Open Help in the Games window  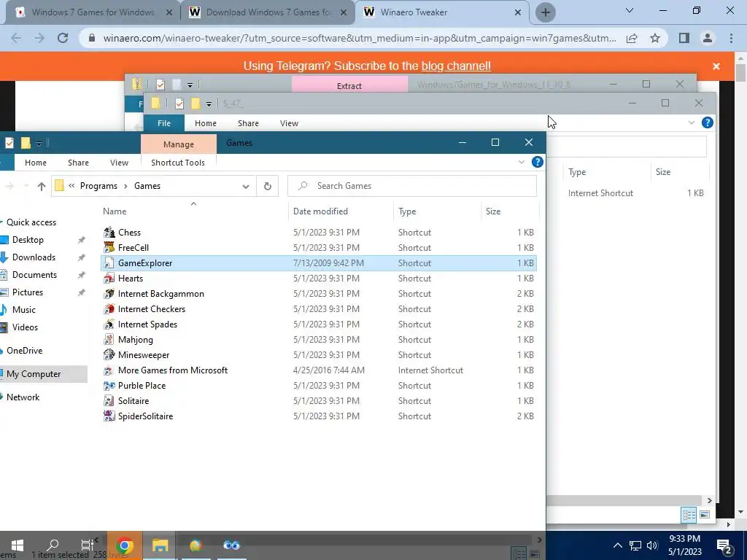pos(538,162)
